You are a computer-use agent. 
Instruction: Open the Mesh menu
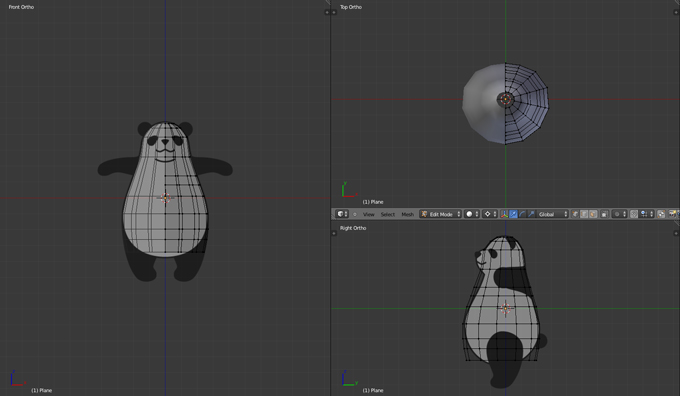pyautogui.click(x=407, y=214)
